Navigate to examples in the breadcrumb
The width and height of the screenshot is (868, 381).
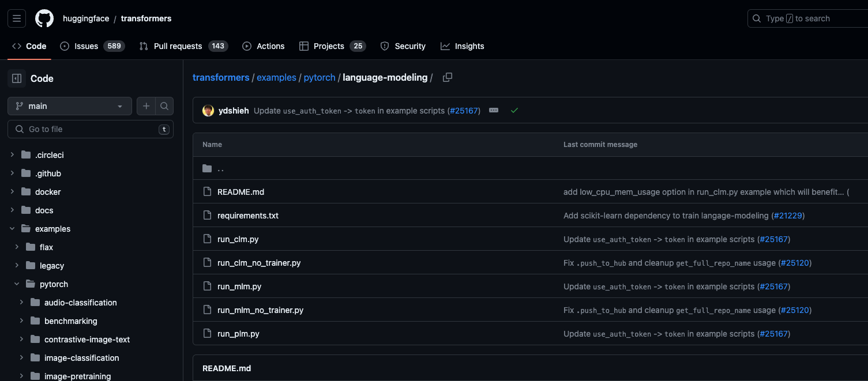tap(276, 77)
